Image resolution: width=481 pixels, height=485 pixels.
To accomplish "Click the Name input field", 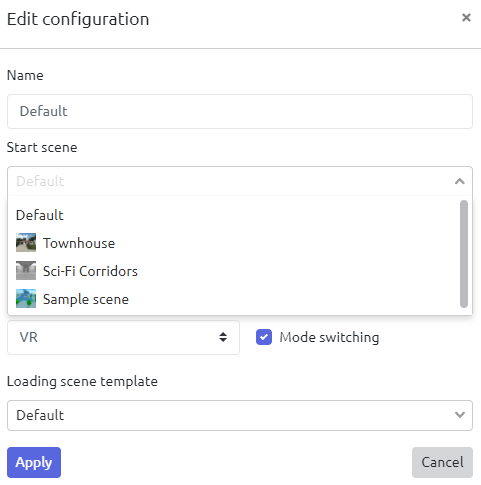I will pos(240,111).
